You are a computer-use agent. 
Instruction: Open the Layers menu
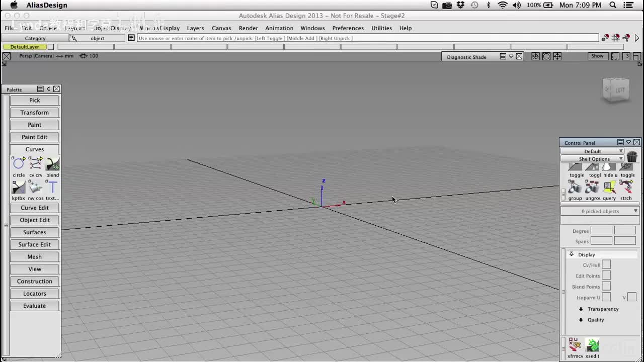tap(195, 28)
